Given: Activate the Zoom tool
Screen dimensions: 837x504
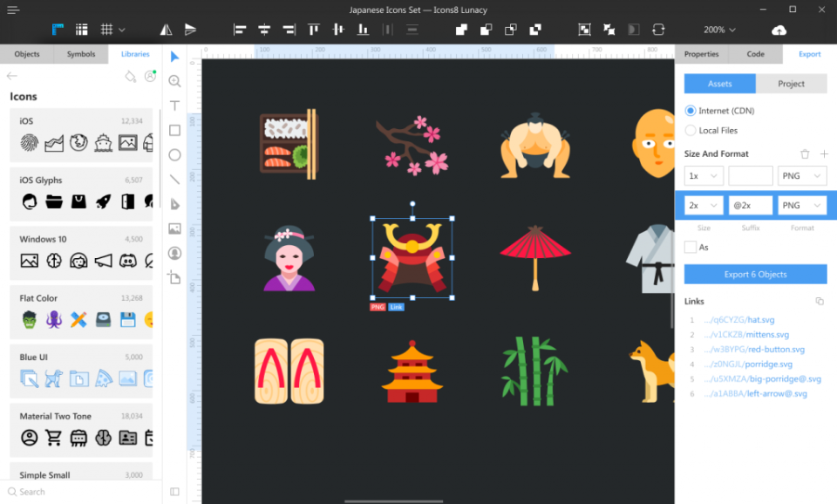Looking at the screenshot, I should 174,81.
